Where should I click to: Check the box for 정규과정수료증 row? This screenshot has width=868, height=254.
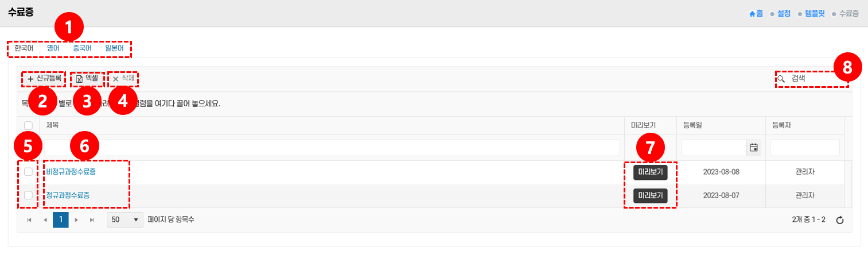28,195
